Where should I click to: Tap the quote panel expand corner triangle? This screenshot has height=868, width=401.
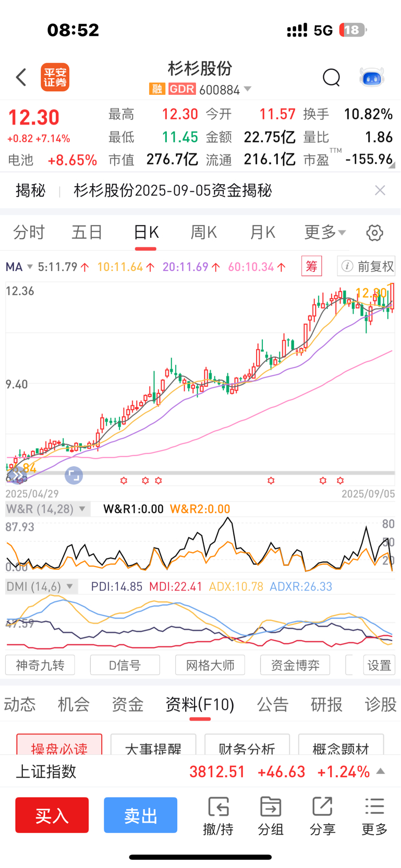tap(392, 165)
